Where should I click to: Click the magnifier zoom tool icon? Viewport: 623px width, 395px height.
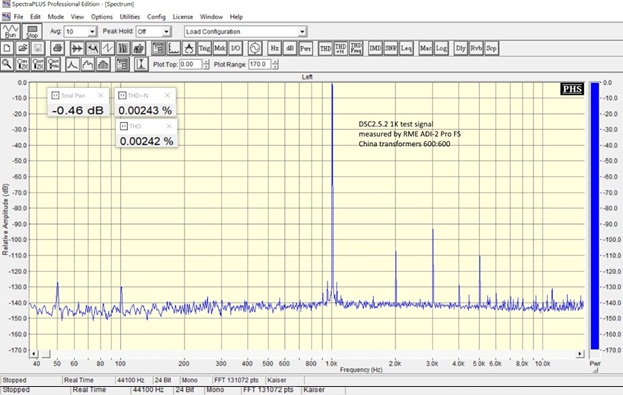pyautogui.click(x=7, y=64)
